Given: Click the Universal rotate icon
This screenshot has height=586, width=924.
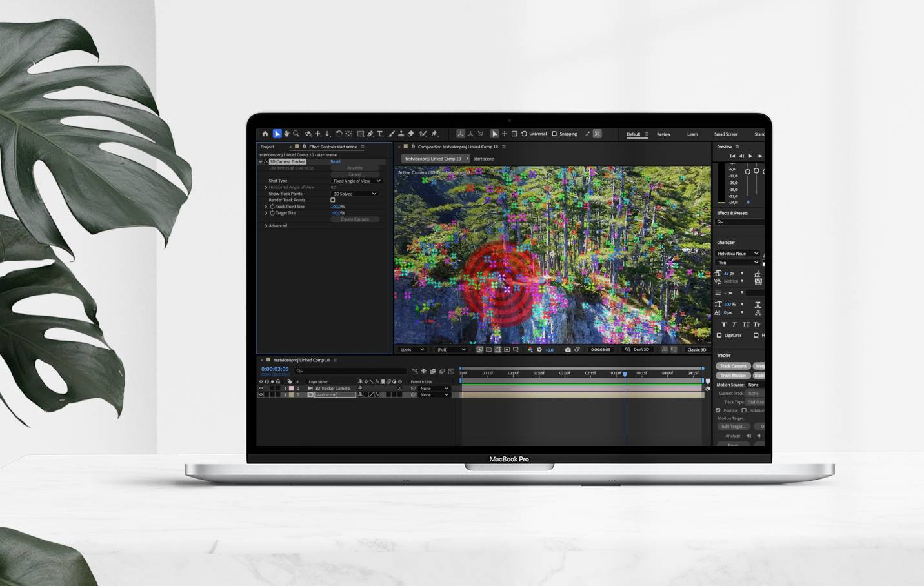Looking at the screenshot, I should pos(524,134).
